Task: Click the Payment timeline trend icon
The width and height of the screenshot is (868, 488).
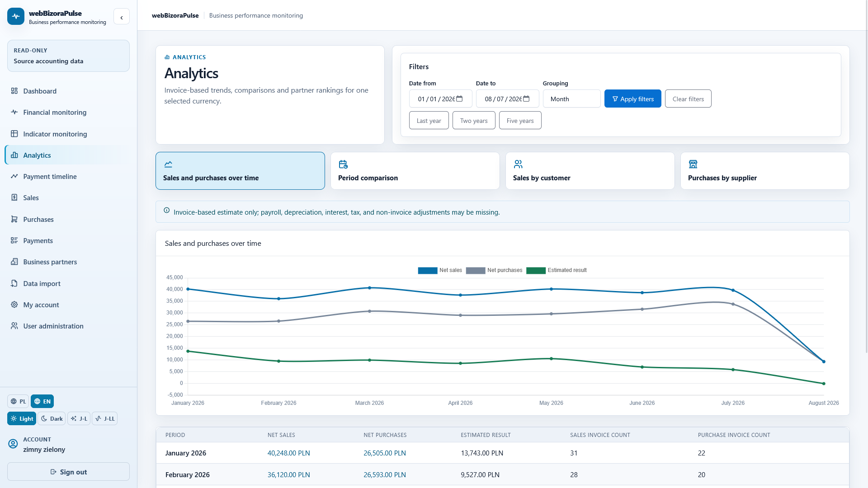Action: [x=14, y=176]
